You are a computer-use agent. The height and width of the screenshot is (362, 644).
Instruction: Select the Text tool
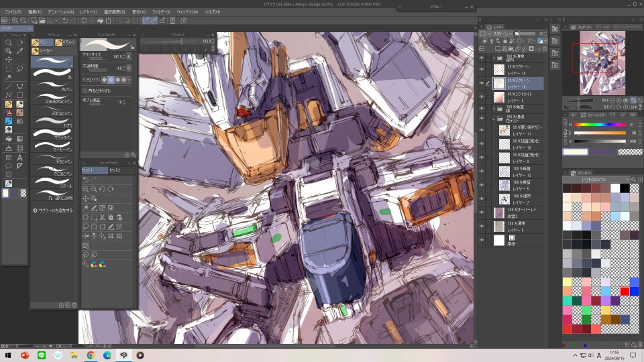[19, 157]
